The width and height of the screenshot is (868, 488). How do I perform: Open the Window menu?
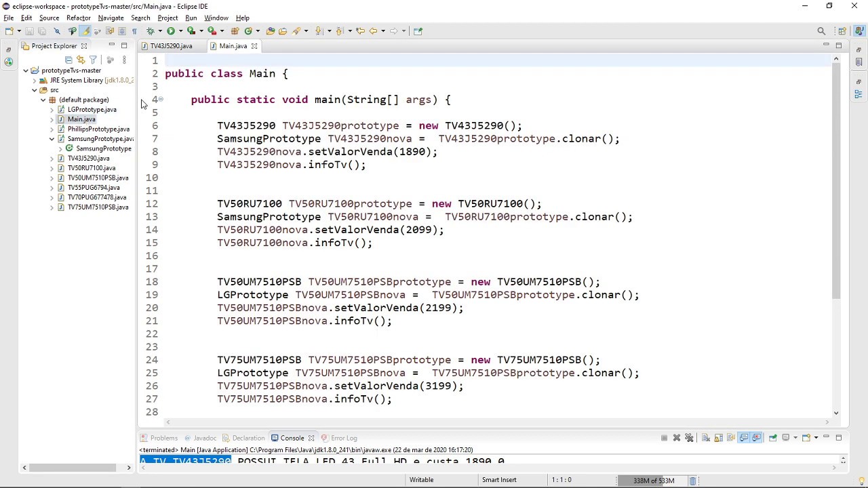216,18
